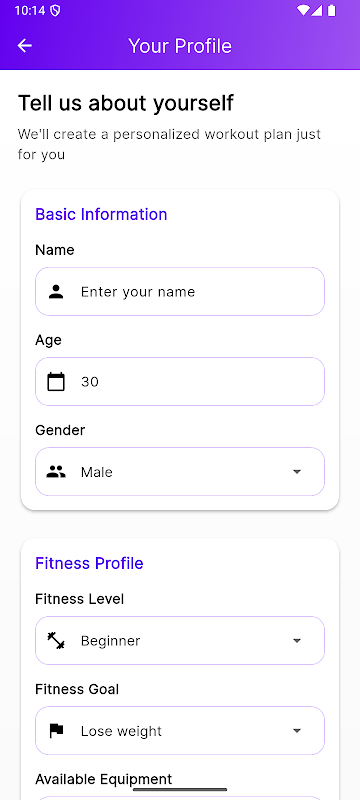Image resolution: width=360 pixels, height=800 pixels.
Task: Click the calendar icon in Age field
Action: click(x=56, y=382)
